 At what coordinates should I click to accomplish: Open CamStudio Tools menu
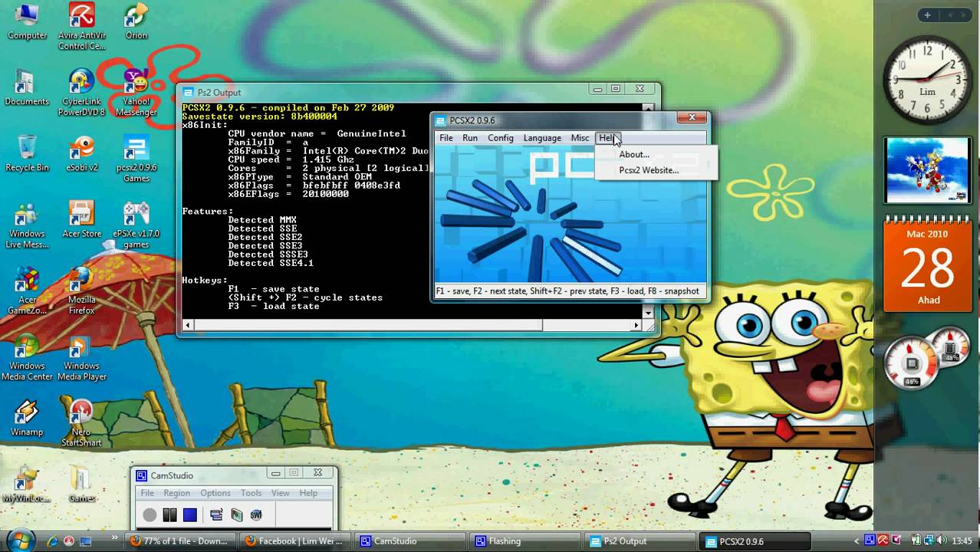pyautogui.click(x=252, y=493)
